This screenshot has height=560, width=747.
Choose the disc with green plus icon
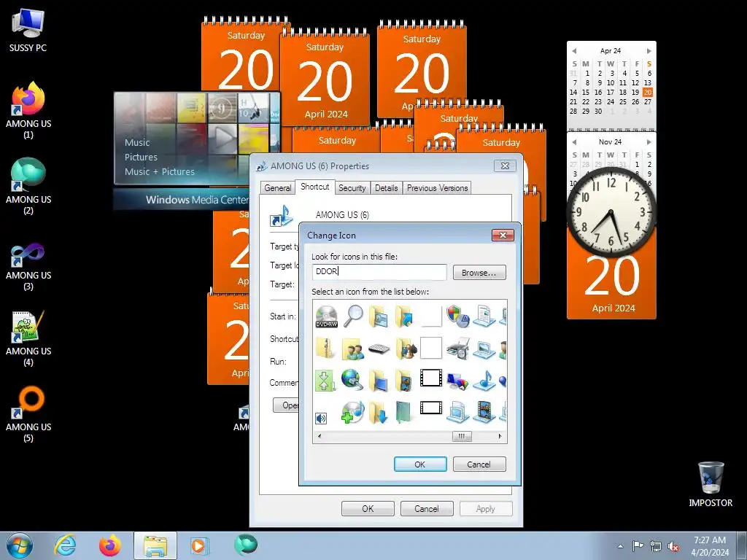tap(352, 412)
